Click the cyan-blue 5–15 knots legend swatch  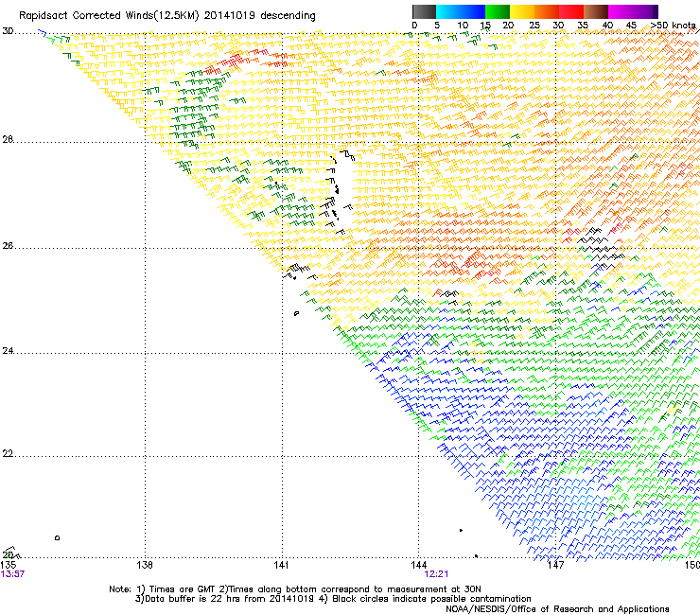(x=461, y=11)
